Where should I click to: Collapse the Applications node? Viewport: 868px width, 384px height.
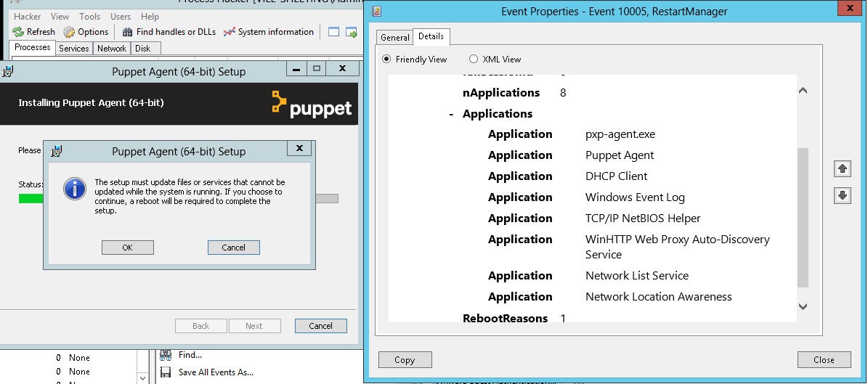click(452, 114)
